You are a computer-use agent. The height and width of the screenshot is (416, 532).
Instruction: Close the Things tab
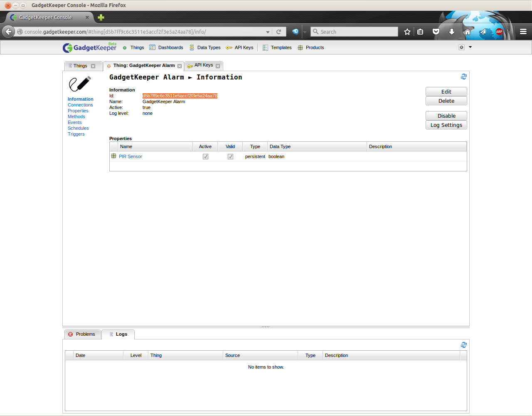click(93, 66)
